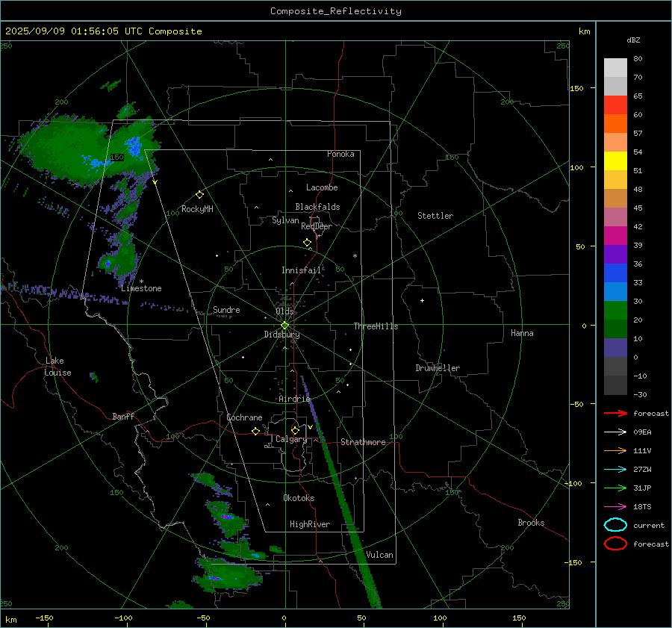Click the slate purple 10 dBZ swatch
The height and width of the screenshot is (628, 672).
[615, 348]
